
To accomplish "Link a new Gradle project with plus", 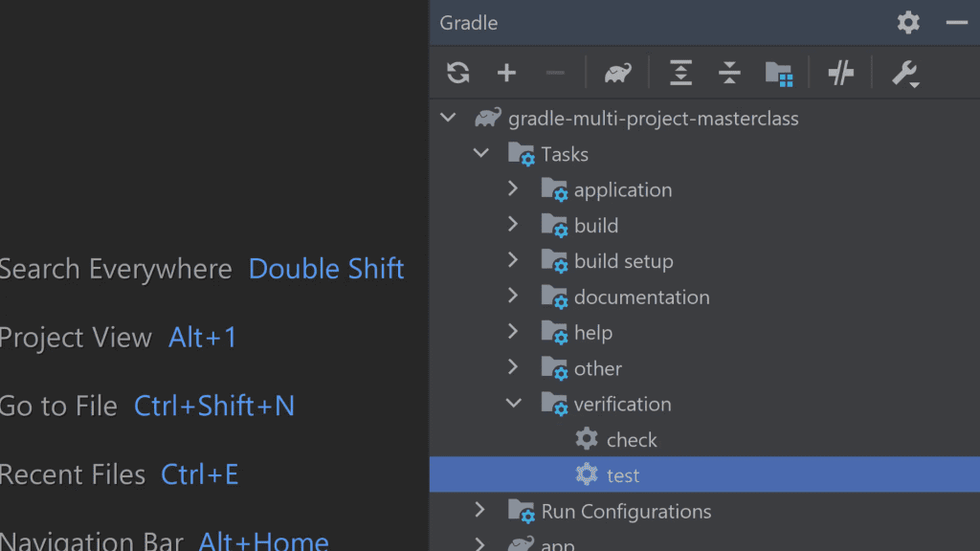I will point(506,73).
